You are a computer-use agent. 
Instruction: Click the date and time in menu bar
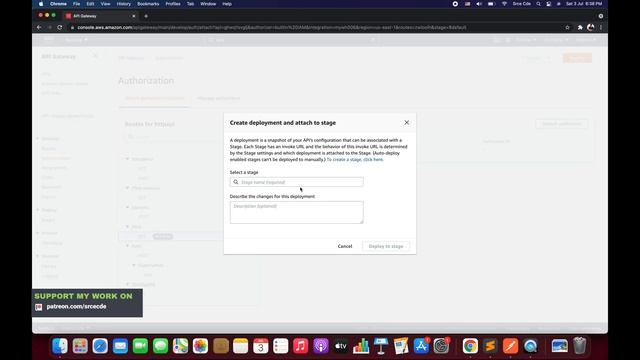pos(584,4)
